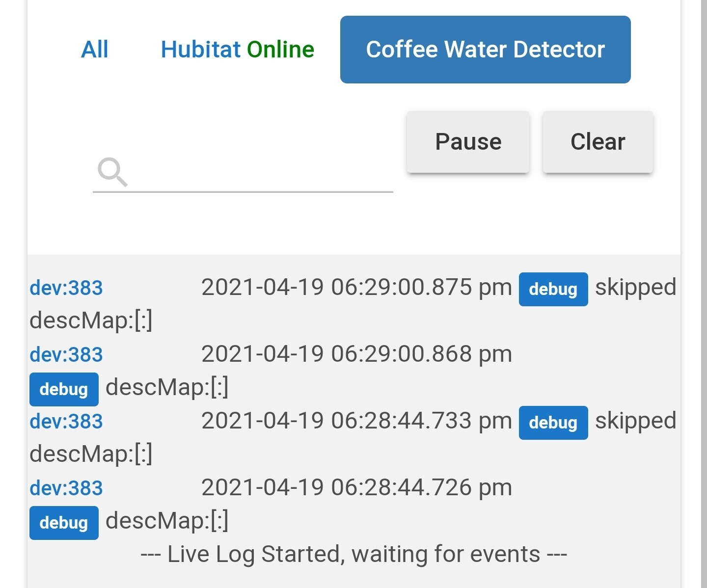
Task: Switch to the All logs tab
Action: click(95, 50)
